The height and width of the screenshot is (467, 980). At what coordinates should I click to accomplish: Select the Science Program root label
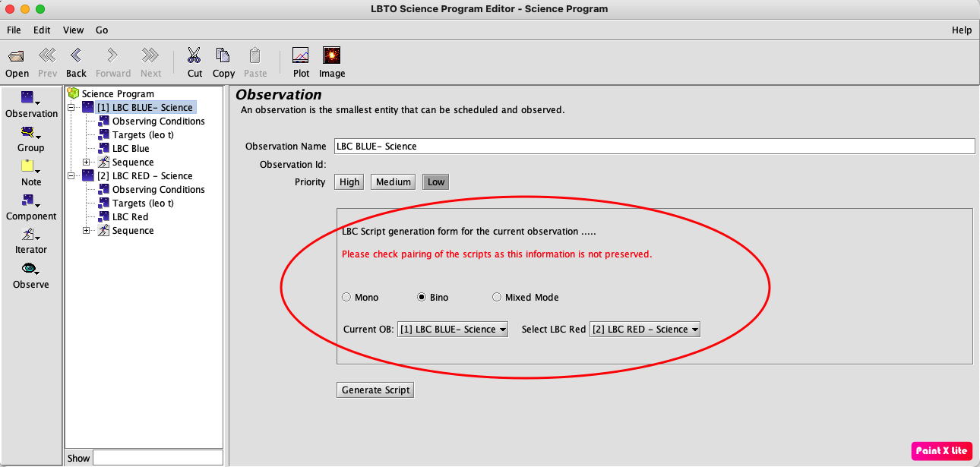118,93
